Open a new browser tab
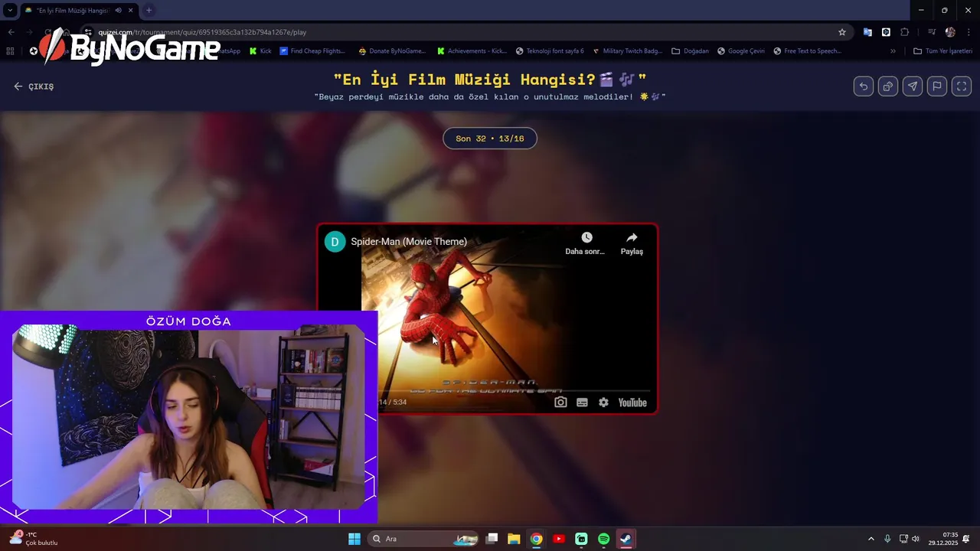This screenshot has height=551, width=980. pos(149,10)
